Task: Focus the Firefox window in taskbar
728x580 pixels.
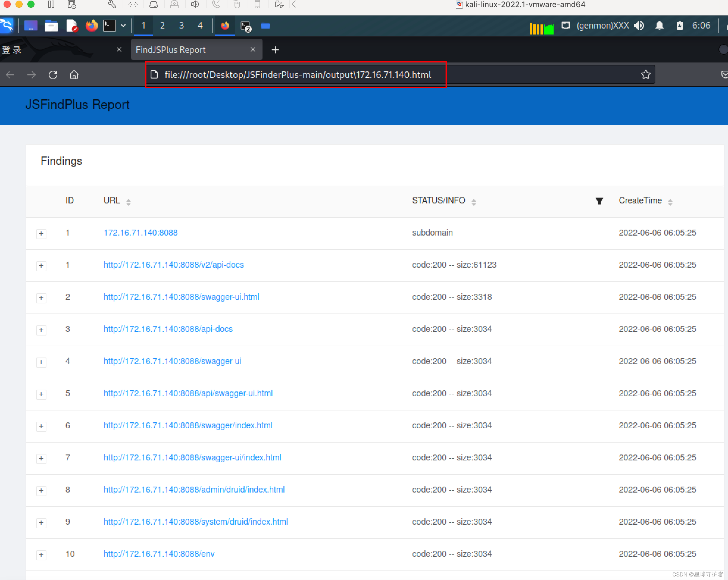Action: click(225, 26)
